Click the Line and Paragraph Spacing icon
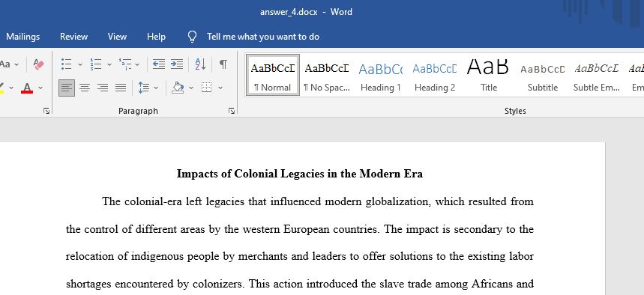Viewport: 644px width, 295px height. pyautogui.click(x=144, y=88)
